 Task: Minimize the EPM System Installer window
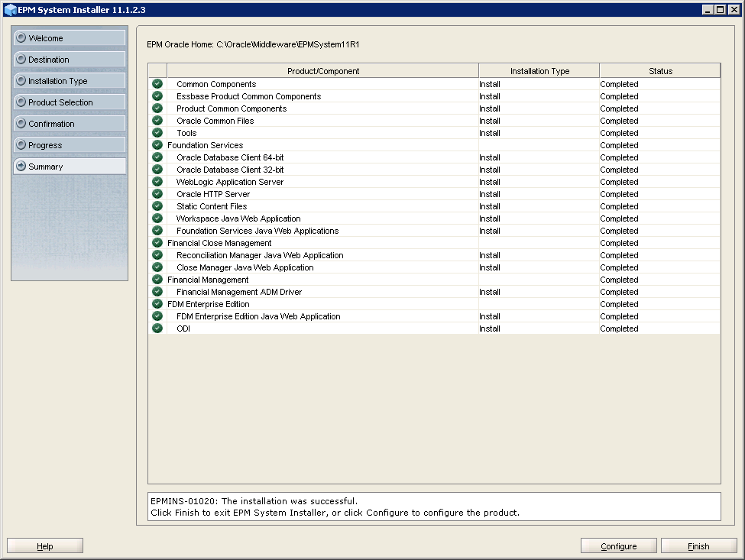click(x=708, y=9)
